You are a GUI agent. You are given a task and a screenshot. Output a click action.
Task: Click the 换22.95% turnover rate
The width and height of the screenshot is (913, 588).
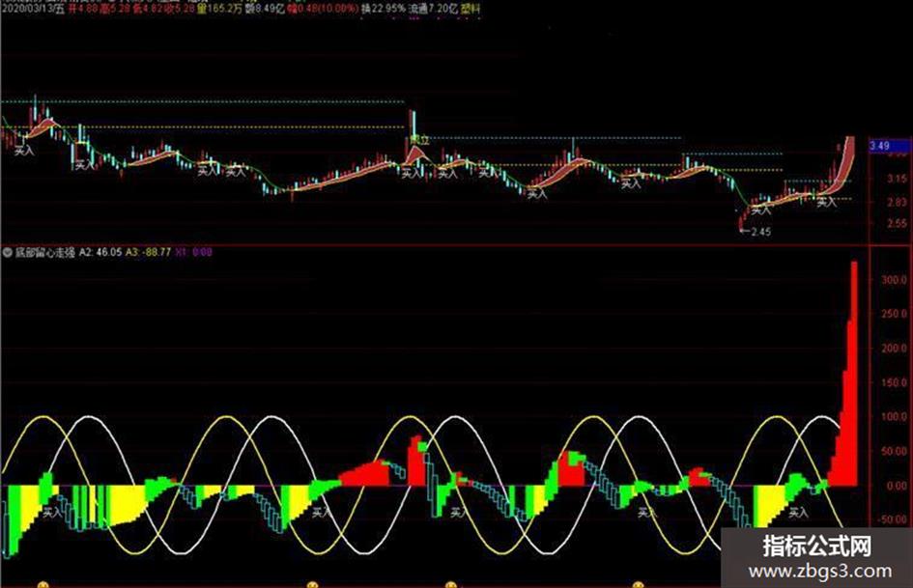383,9
